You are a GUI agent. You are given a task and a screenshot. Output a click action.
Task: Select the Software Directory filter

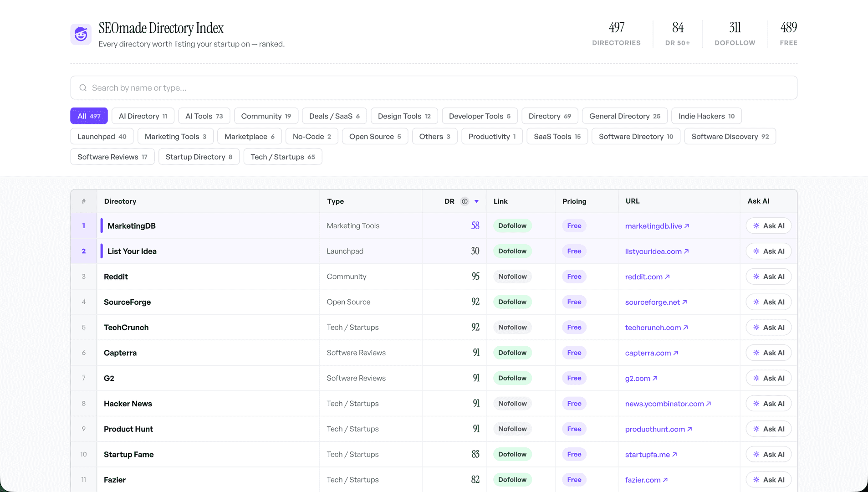(x=636, y=137)
